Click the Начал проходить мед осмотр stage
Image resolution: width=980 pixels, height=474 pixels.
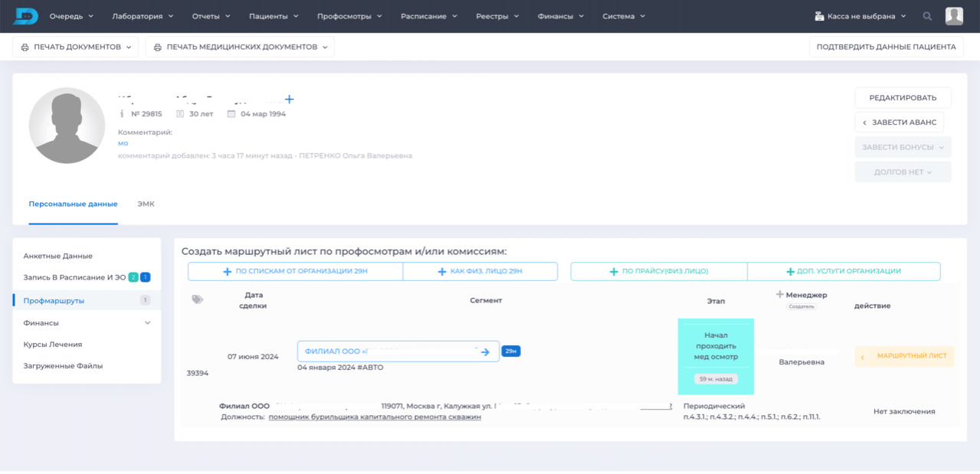coord(716,346)
